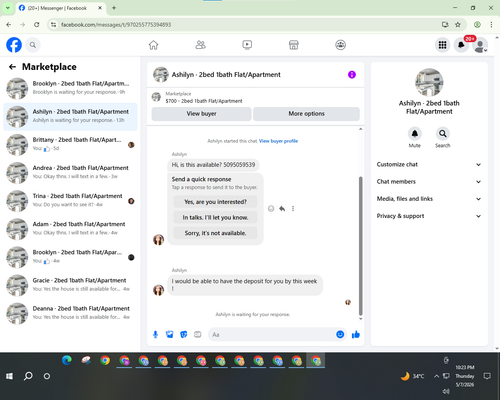Open the Windows Start menu

pos(9,376)
